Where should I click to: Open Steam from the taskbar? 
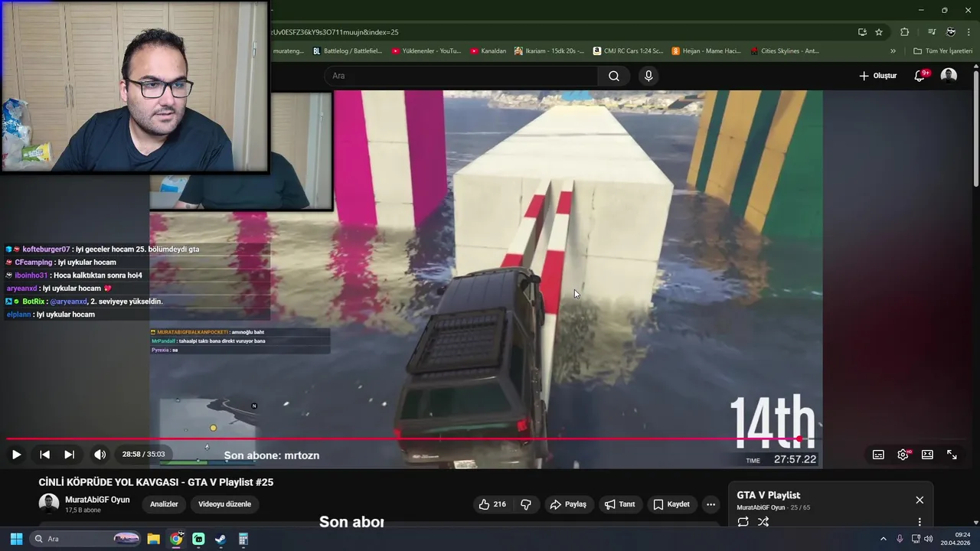(x=220, y=539)
